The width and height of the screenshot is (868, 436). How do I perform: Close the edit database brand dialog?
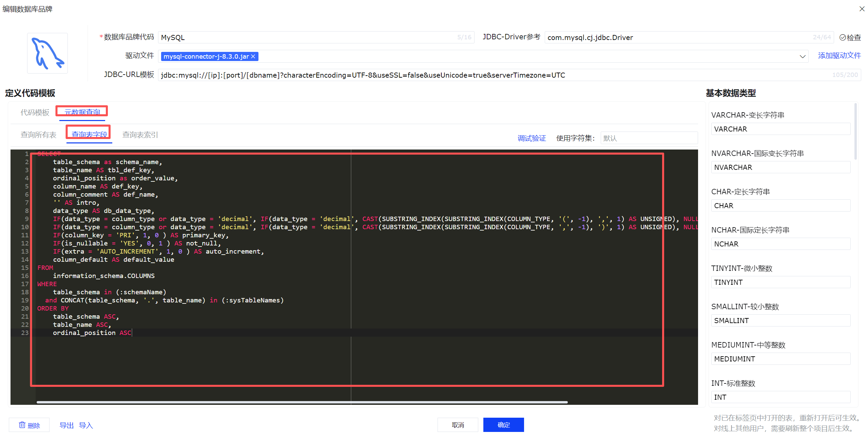tap(862, 9)
